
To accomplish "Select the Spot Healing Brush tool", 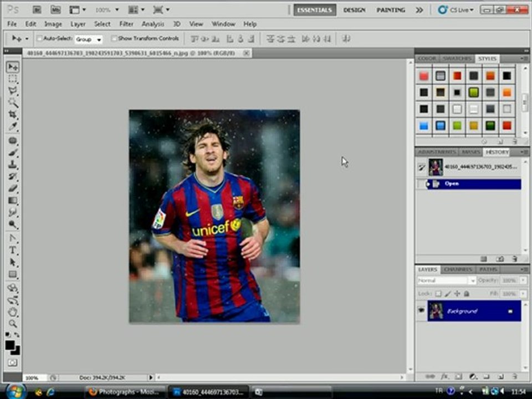I will pos(13,140).
